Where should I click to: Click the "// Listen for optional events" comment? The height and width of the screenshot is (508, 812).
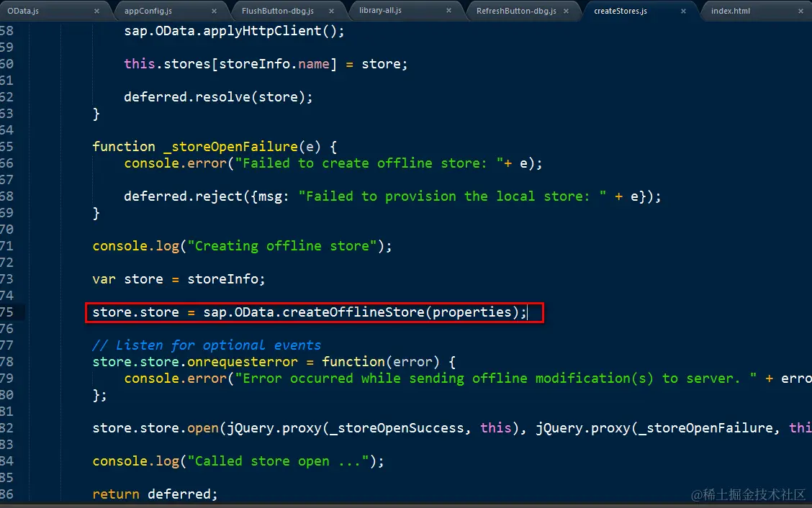pos(207,345)
